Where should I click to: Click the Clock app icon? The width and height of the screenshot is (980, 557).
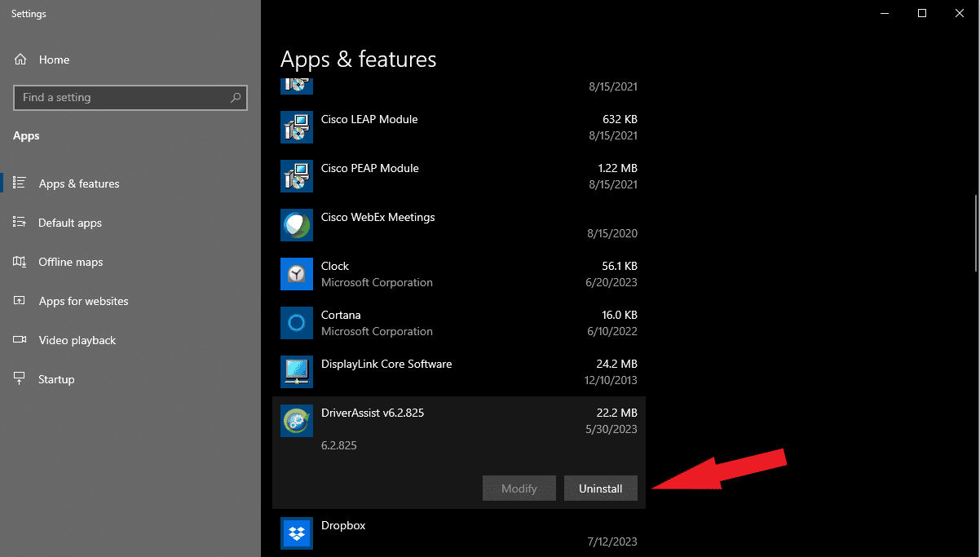[297, 274]
